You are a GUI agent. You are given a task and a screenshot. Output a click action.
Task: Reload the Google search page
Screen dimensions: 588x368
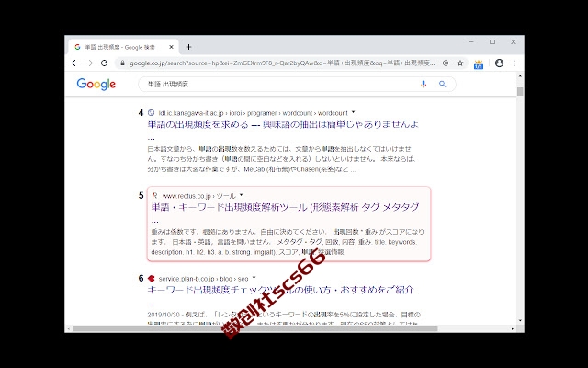click(104, 63)
